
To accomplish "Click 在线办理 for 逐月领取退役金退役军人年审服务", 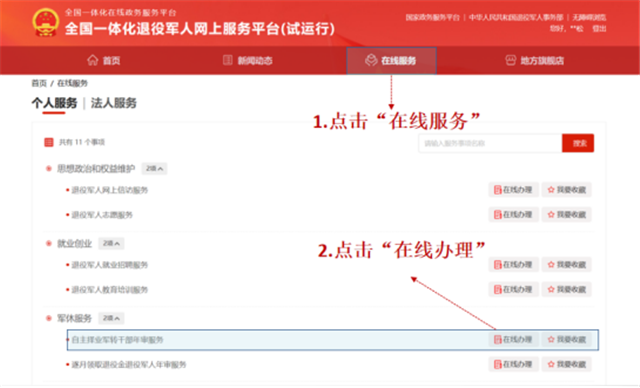I will [x=513, y=364].
